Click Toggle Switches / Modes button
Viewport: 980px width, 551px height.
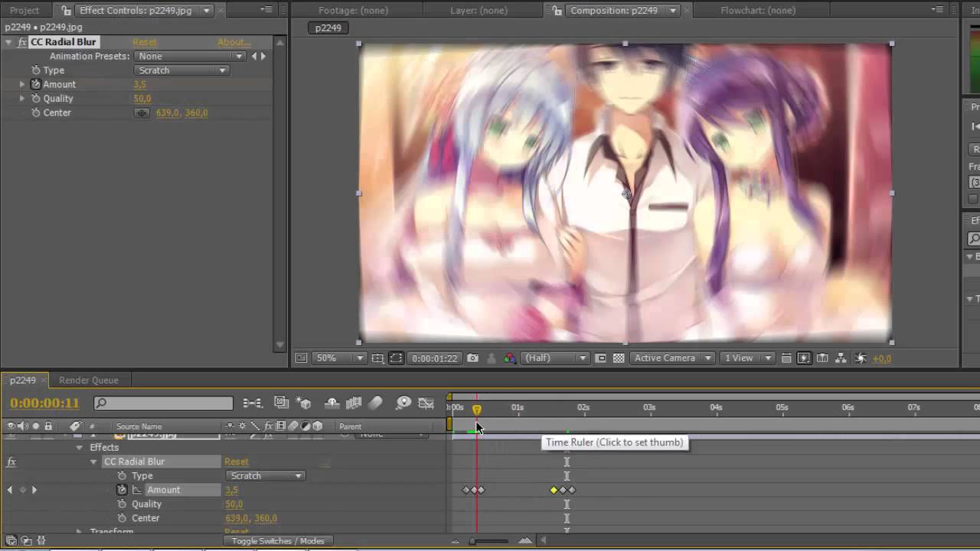pos(279,541)
